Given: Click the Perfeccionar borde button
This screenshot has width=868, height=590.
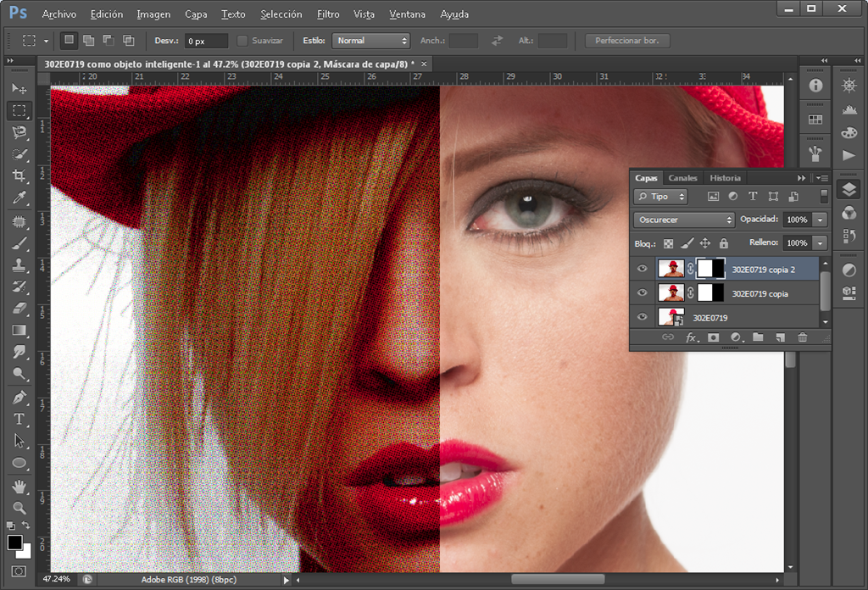Looking at the screenshot, I should [x=627, y=41].
